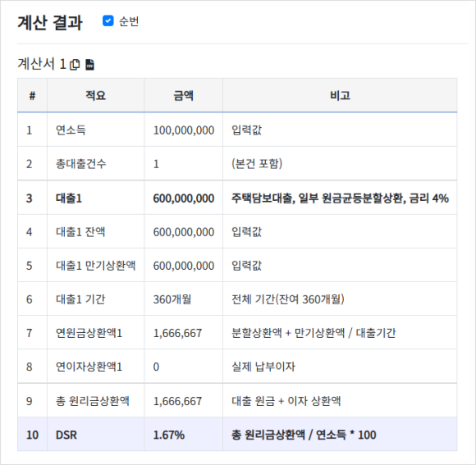This screenshot has width=476, height=465.
Task: Click the 금액 column header
Action: pos(183,96)
